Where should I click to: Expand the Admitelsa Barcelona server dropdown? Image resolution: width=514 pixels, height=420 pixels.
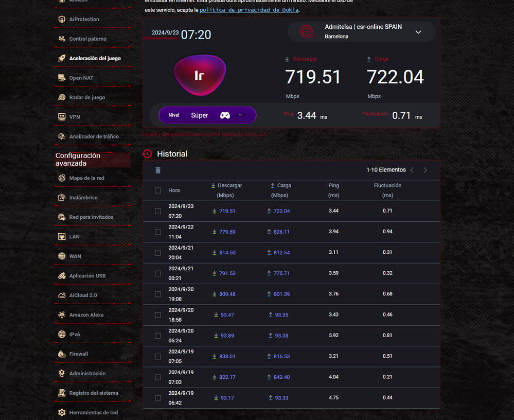pyautogui.click(x=418, y=32)
